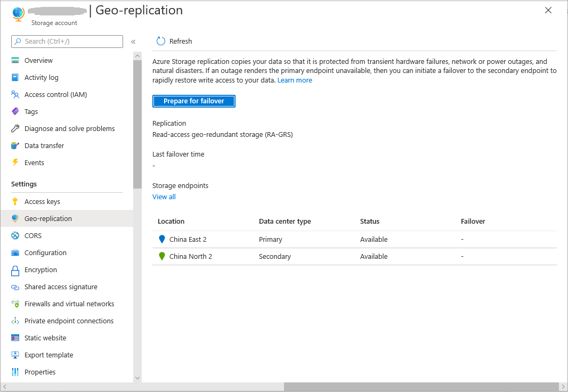Click the Refresh toolbar button label
This screenshot has height=392, width=568.
[x=181, y=41]
